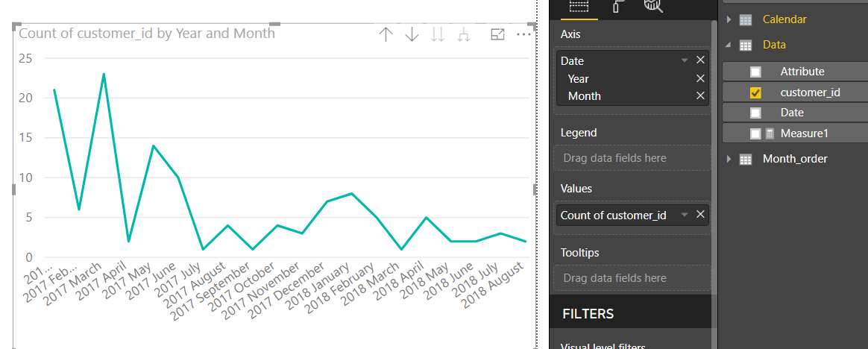868x349 pixels.
Task: Expand the Month_order table
Action: pos(729,160)
